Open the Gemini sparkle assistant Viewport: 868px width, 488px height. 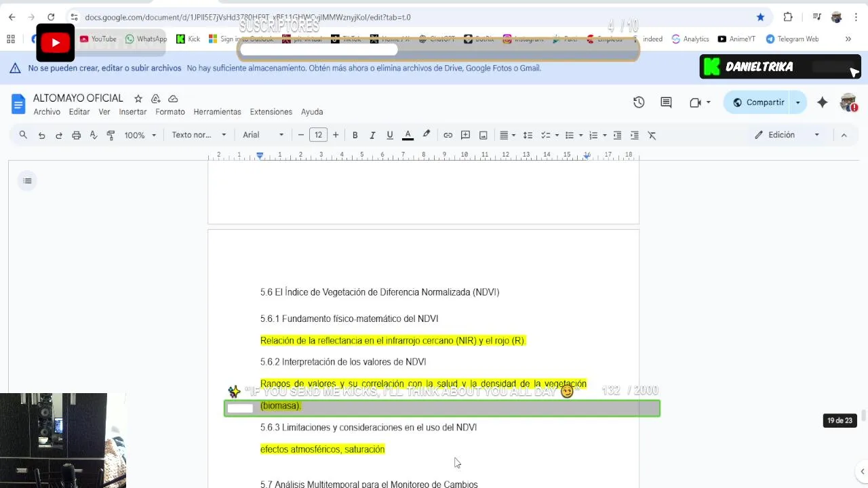[822, 102]
